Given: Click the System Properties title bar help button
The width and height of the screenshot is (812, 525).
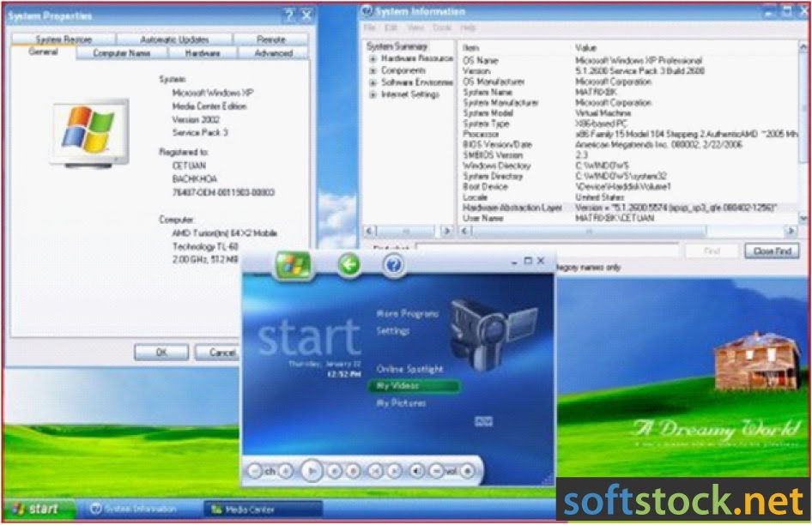Looking at the screenshot, I should pyautogui.click(x=289, y=15).
